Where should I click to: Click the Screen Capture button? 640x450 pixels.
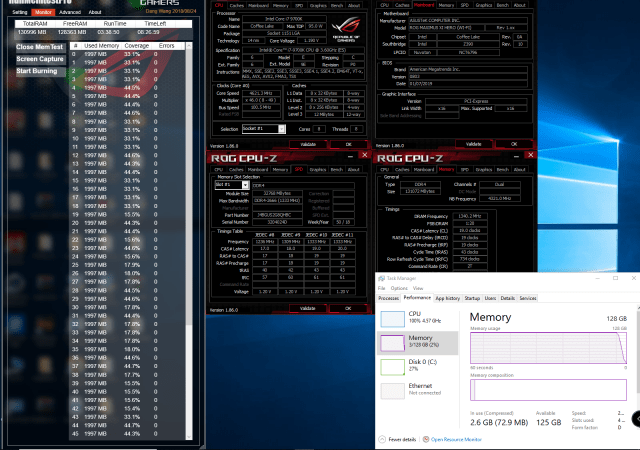pos(40,59)
